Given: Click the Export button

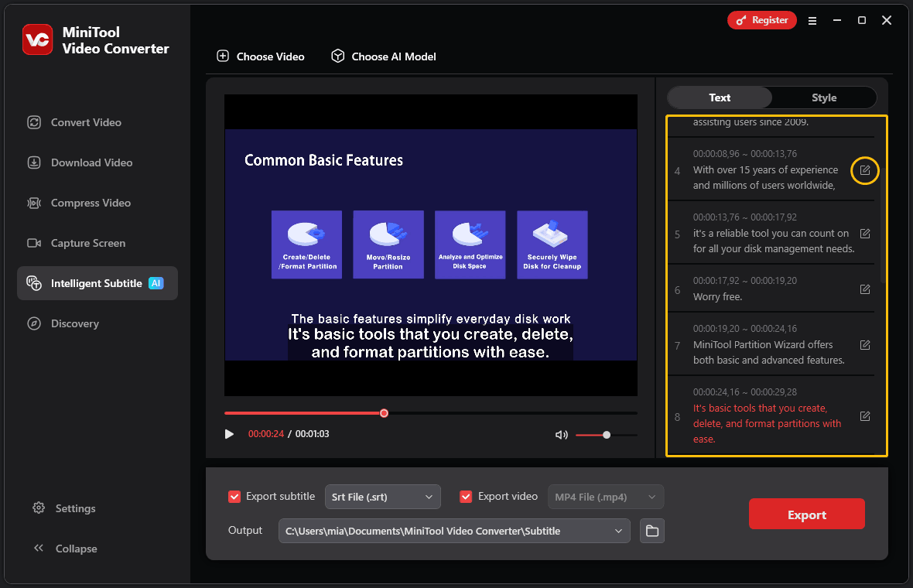Looking at the screenshot, I should pos(806,514).
